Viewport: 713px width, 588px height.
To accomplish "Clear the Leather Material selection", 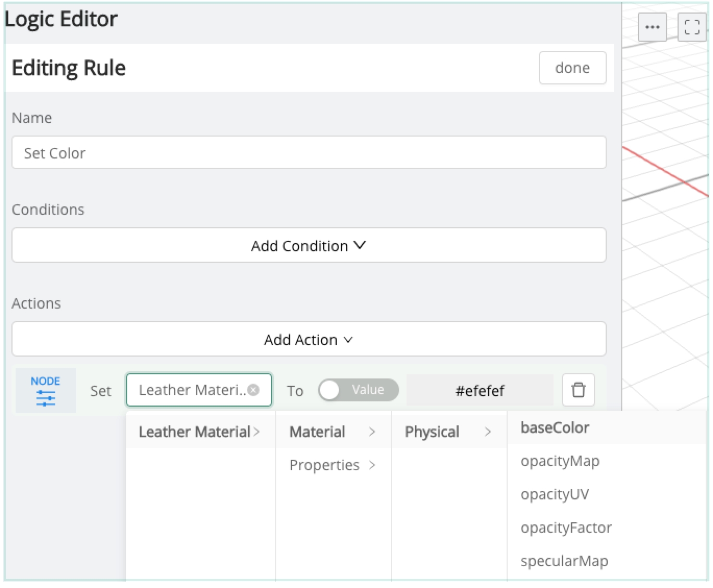I will [x=254, y=390].
